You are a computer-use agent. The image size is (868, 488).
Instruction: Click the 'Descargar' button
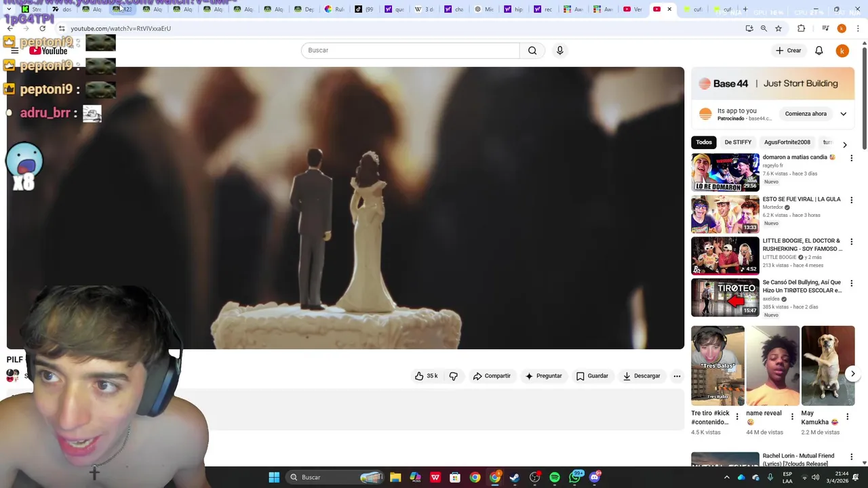[642, 376]
